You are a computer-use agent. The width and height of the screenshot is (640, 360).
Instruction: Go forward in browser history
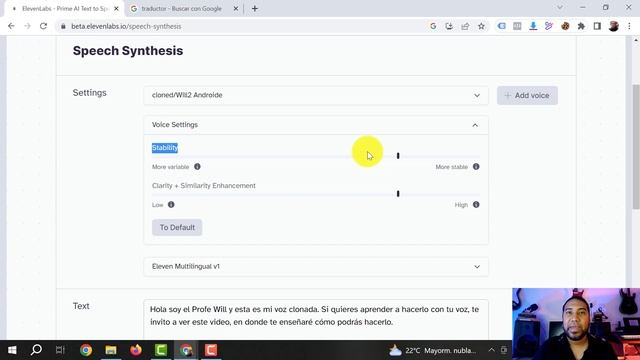coord(27,26)
